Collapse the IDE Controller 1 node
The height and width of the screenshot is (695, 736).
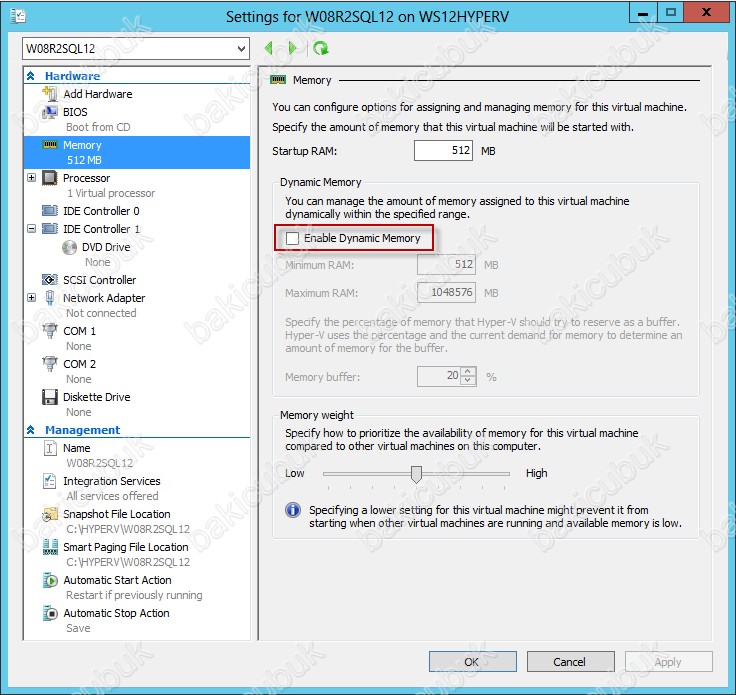(x=31, y=229)
